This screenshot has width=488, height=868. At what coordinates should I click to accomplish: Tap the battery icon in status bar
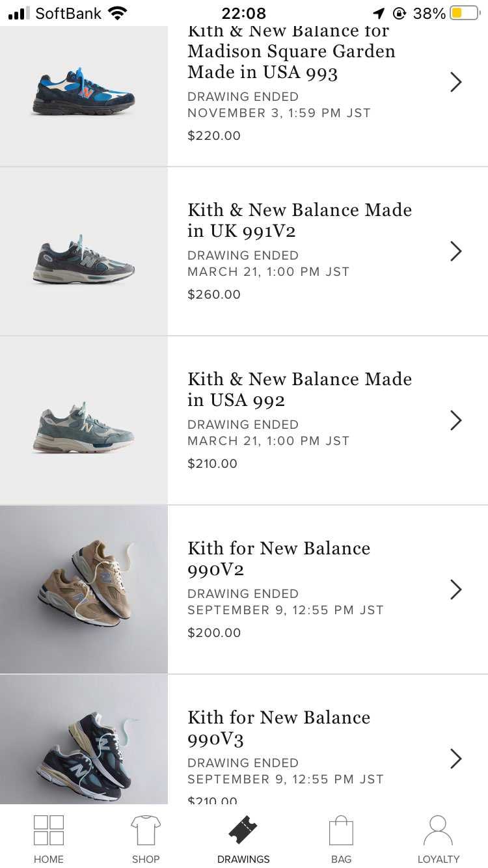pyautogui.click(x=465, y=13)
